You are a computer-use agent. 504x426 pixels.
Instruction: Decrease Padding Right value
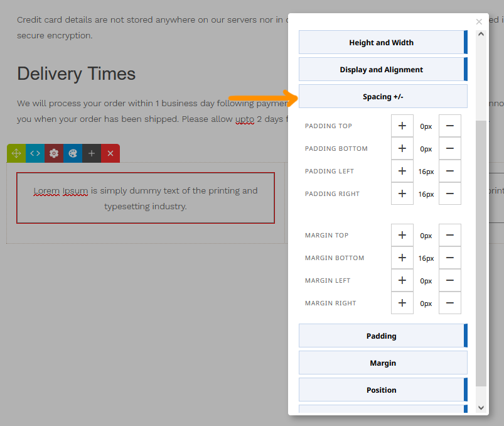click(449, 194)
